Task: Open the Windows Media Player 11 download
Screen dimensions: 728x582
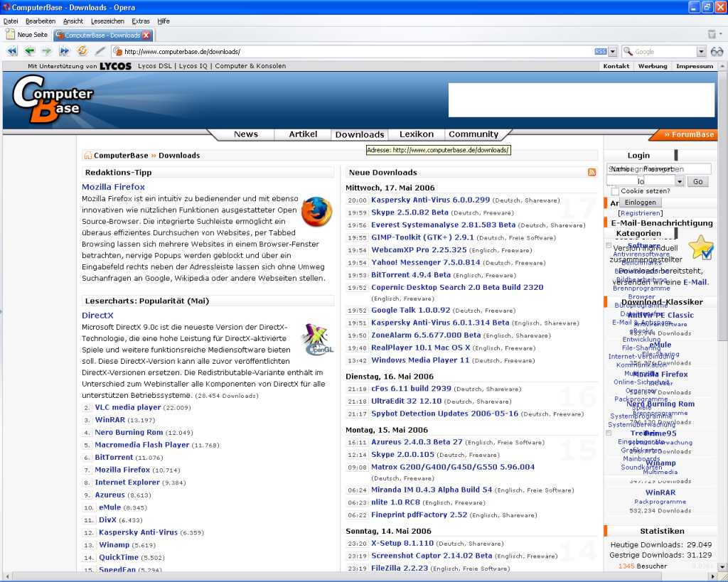Action: coord(420,360)
